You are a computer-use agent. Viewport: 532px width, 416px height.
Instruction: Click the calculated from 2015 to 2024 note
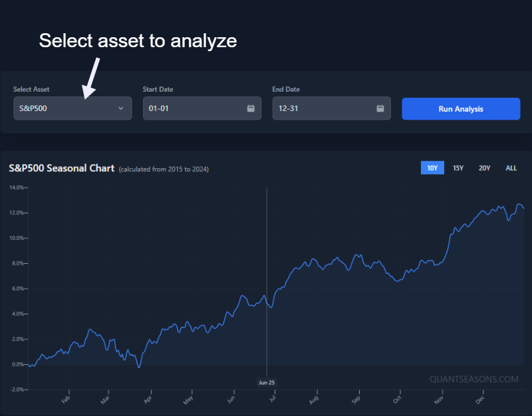coord(164,169)
